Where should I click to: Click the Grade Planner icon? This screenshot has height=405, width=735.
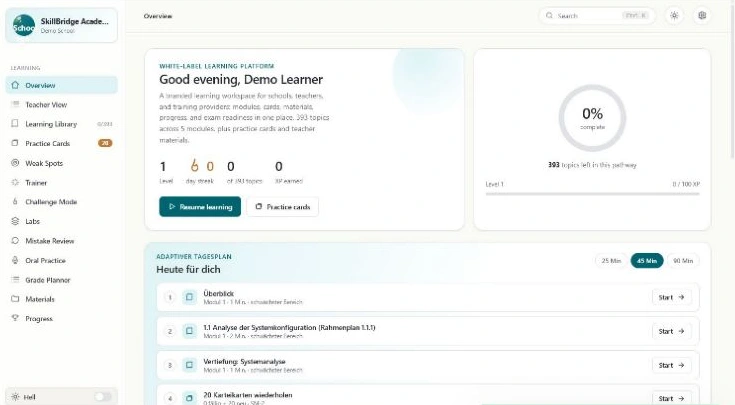15,280
